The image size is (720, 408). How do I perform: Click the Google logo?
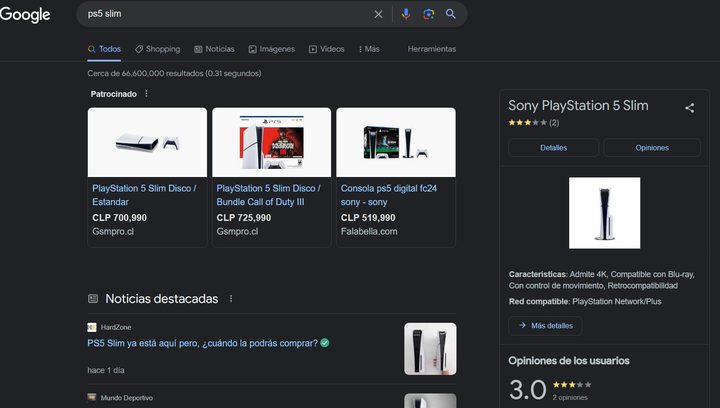tap(25, 14)
